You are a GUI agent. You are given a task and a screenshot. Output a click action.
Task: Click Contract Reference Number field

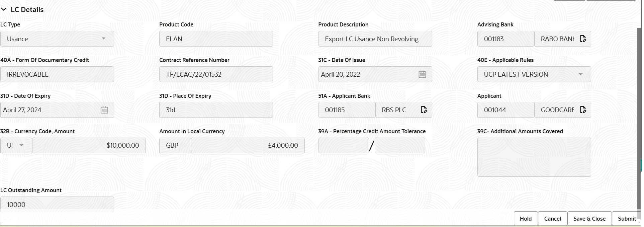(216, 74)
